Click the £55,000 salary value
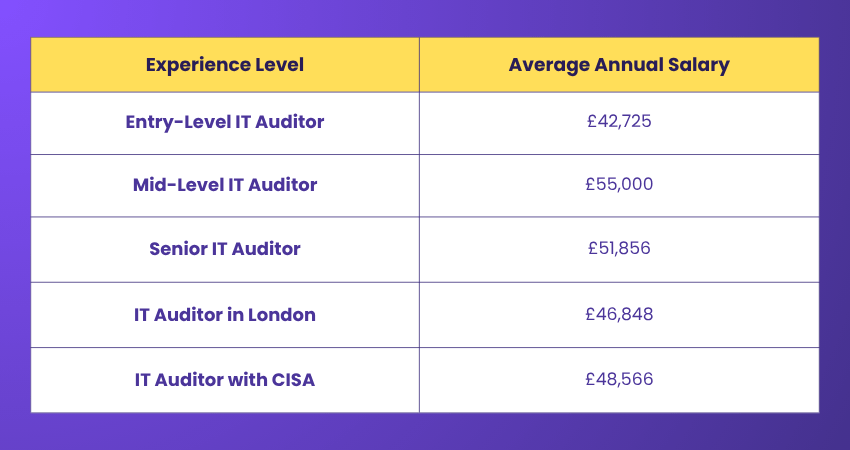Viewport: 850px width, 450px height. click(619, 185)
